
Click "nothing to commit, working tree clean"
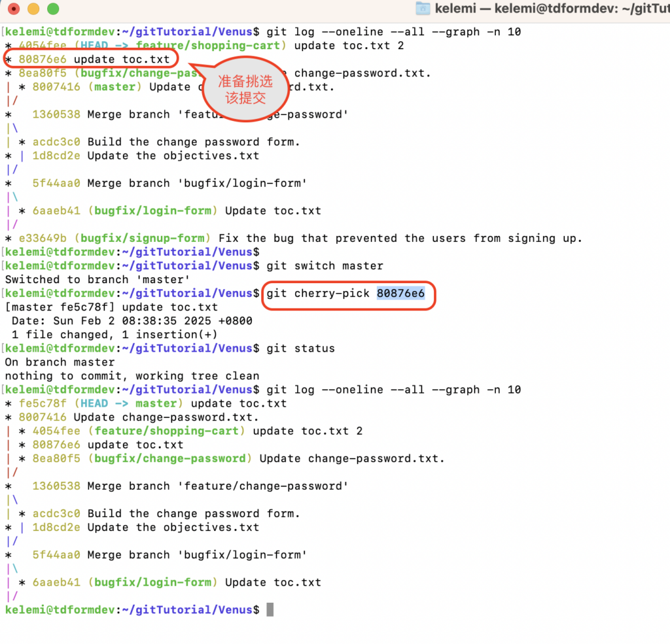132,376
